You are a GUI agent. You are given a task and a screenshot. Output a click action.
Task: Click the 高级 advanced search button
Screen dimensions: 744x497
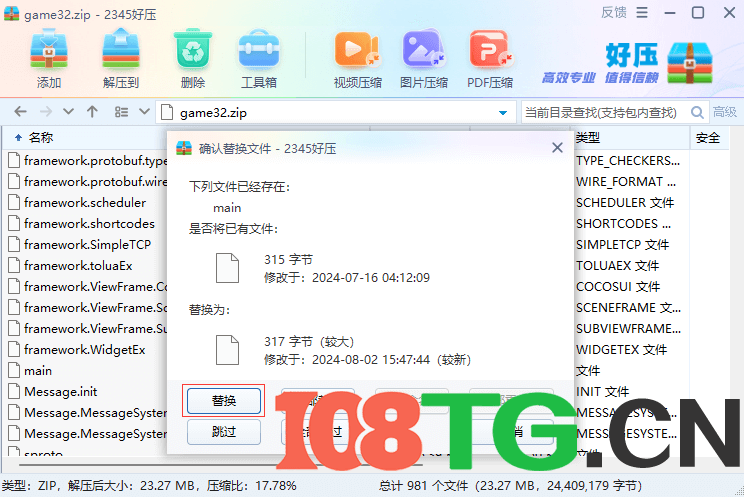(x=724, y=112)
